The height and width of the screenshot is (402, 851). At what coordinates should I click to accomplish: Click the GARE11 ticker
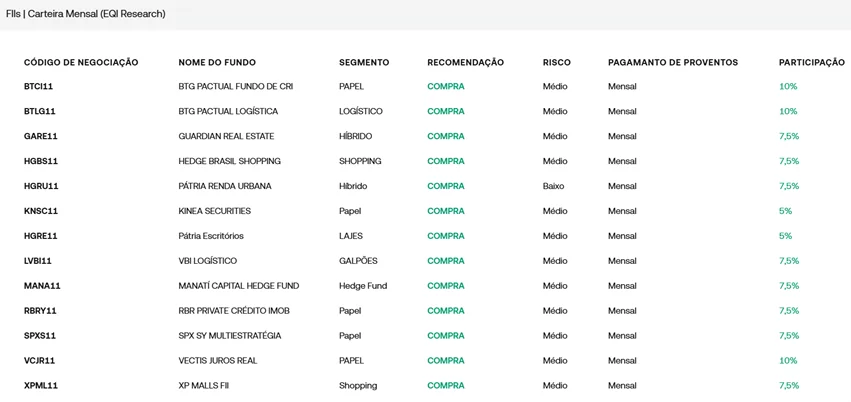click(41, 136)
